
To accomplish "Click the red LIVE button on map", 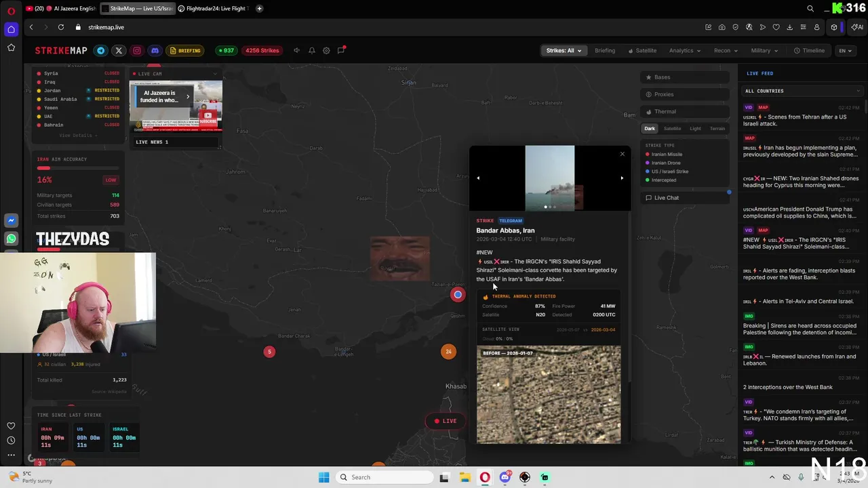I will (445, 421).
